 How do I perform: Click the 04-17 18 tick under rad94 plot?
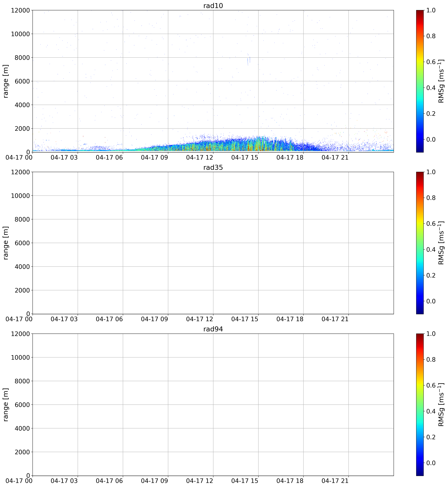pos(290,481)
